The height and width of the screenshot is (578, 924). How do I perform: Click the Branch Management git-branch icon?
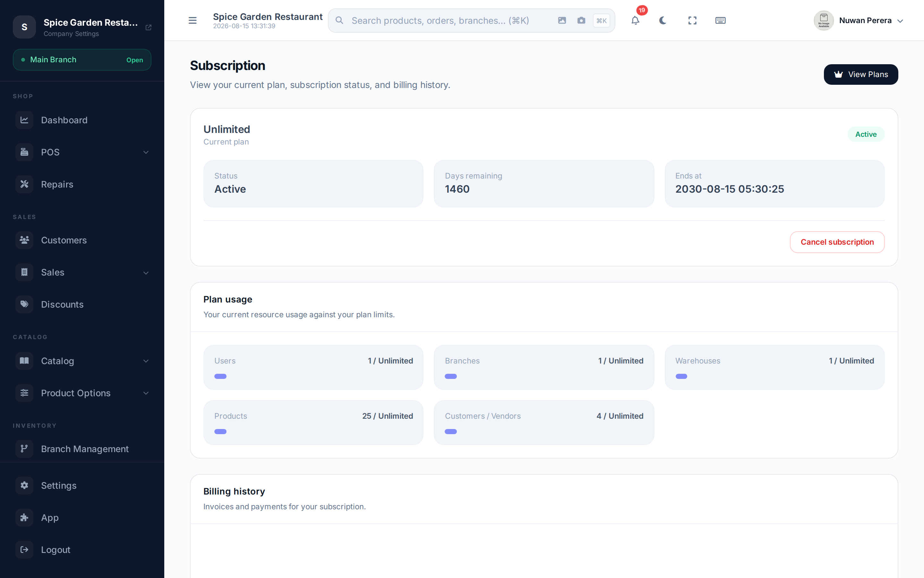(x=24, y=449)
